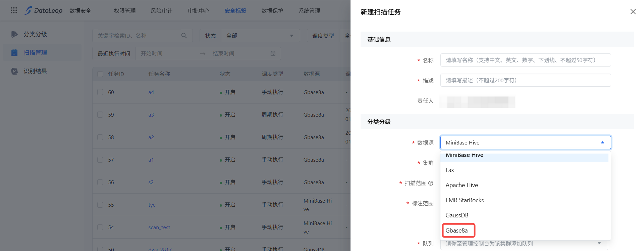This screenshot has width=644, height=251.
Task: Check the box for task 58
Action: [100, 137]
